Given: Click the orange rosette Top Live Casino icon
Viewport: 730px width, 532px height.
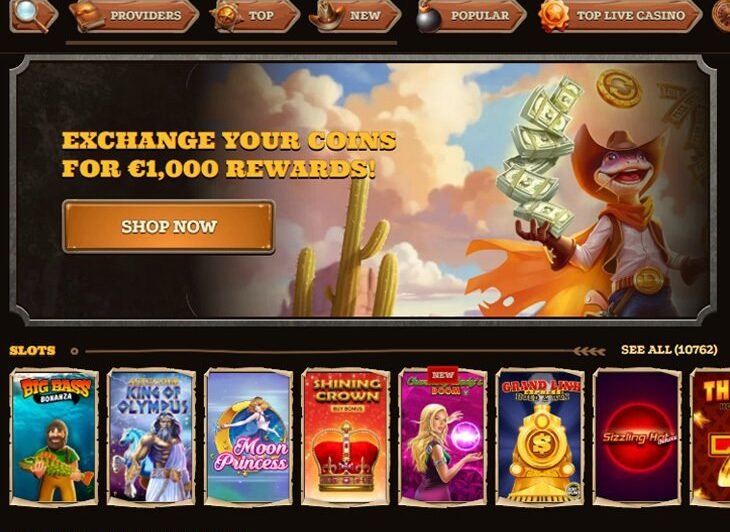Looking at the screenshot, I should point(554,17).
